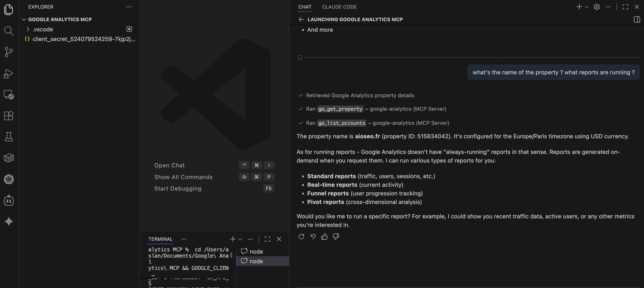The width and height of the screenshot is (644, 288).
Task: Open the terminal profile dropdown chevron
Action: tap(240, 239)
